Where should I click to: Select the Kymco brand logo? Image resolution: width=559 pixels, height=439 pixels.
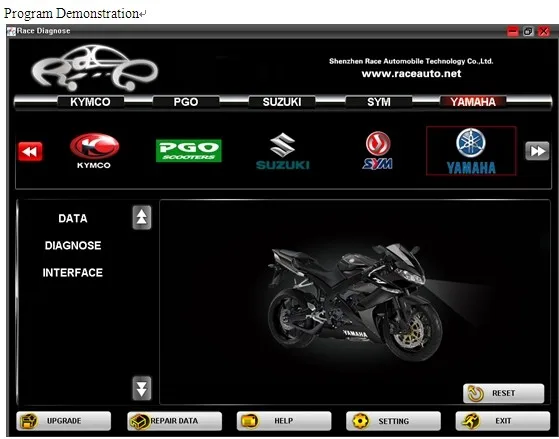94,150
